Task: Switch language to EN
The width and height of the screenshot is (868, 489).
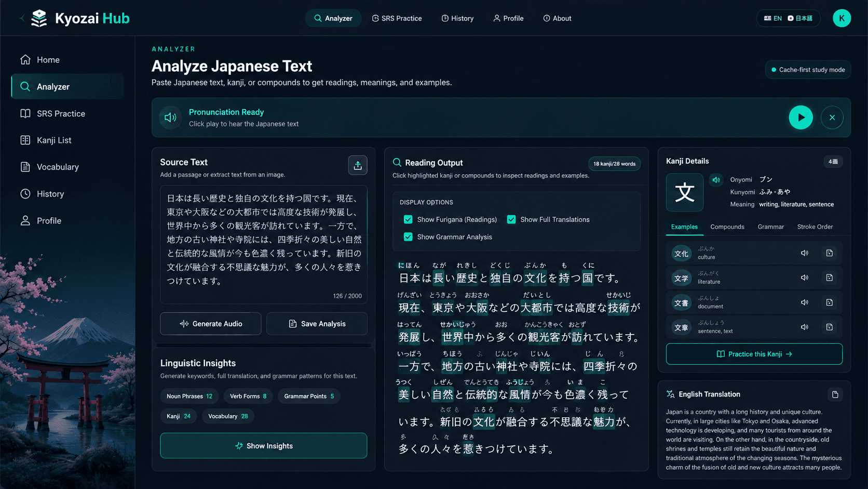Action: click(772, 18)
